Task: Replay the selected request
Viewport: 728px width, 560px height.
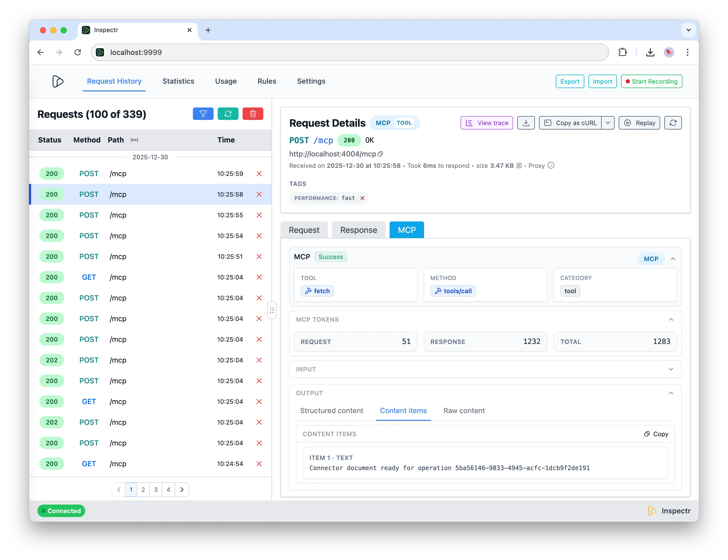Action: (x=639, y=123)
